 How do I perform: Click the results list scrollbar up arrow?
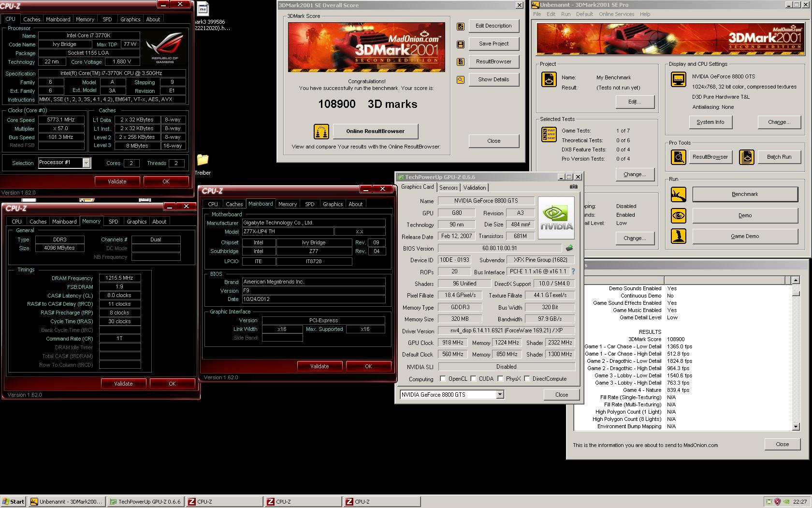pyautogui.click(x=796, y=280)
